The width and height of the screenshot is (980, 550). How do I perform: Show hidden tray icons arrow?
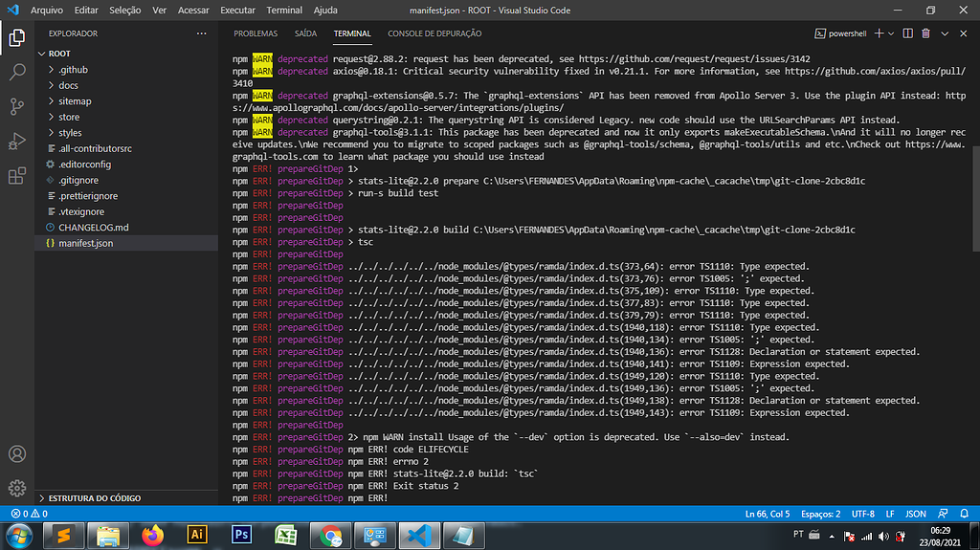832,537
